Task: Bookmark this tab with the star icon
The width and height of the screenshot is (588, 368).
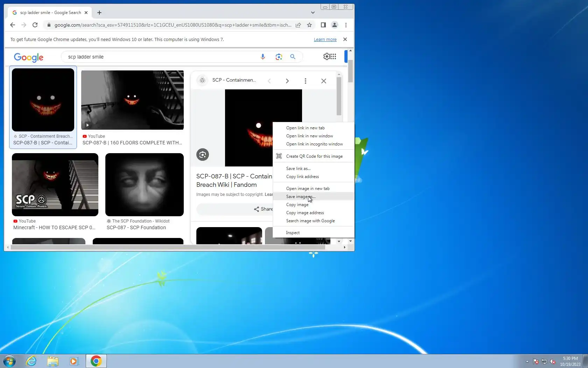Action: pyautogui.click(x=309, y=25)
